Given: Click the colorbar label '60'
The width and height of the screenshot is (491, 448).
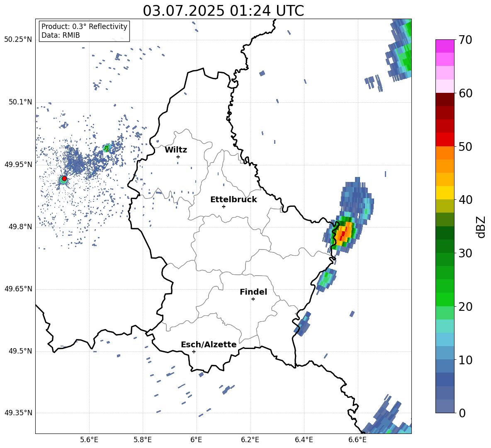Looking at the screenshot, I should (x=465, y=93).
